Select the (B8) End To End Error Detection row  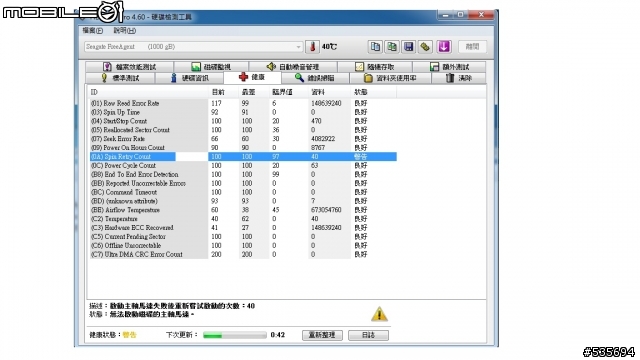point(243,174)
